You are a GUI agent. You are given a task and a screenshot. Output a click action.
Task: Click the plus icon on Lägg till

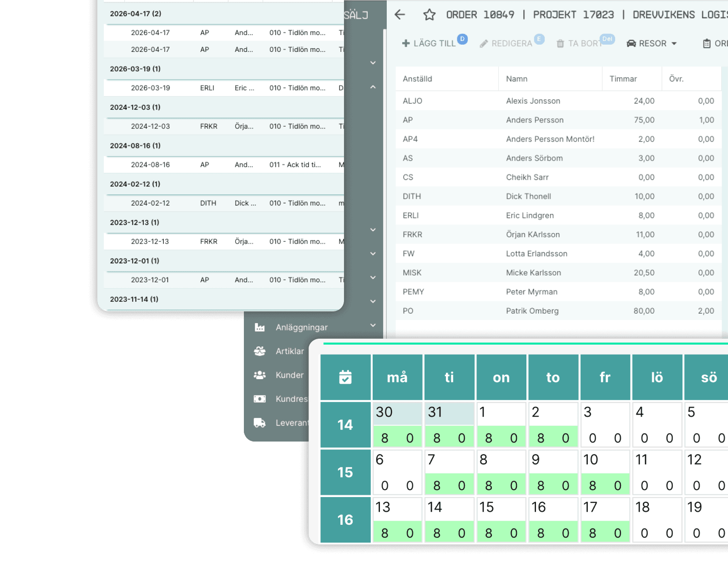tap(406, 43)
